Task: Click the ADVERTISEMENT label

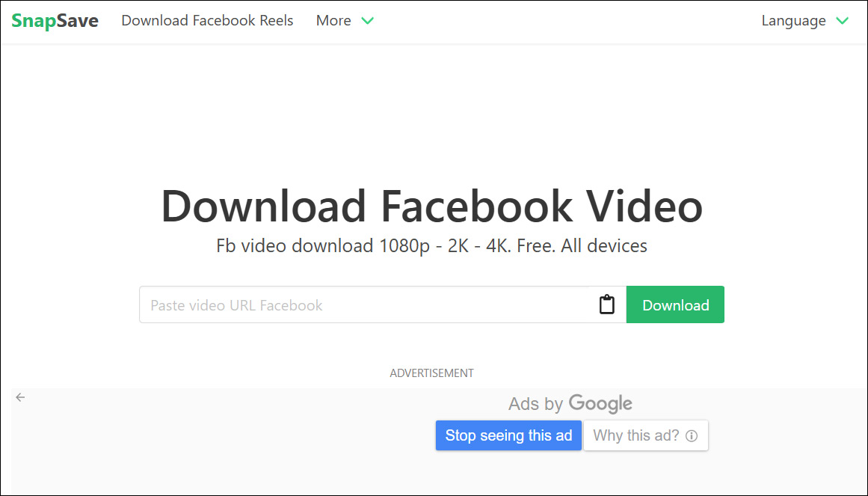Action: click(432, 373)
